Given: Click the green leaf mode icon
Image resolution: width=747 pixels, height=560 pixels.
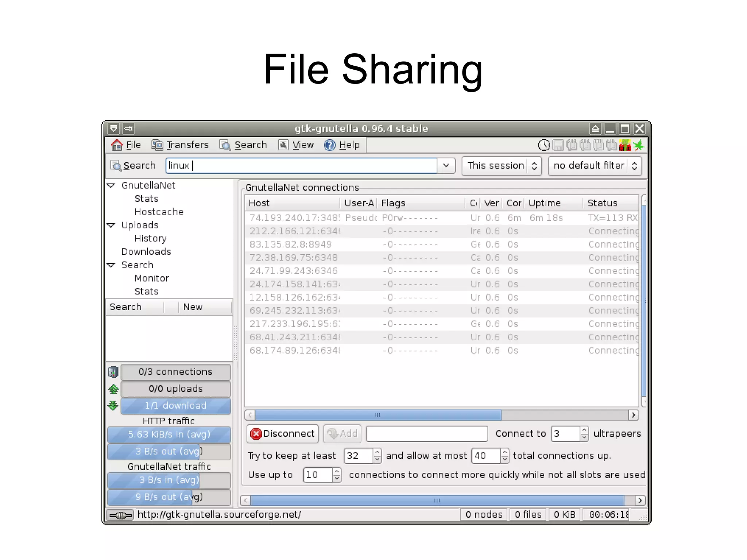Looking at the screenshot, I should (x=639, y=145).
